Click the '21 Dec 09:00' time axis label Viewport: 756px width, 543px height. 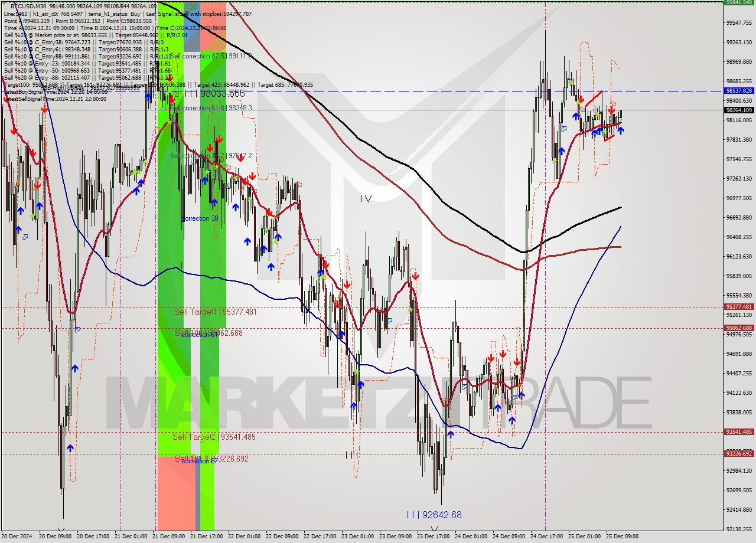point(169,537)
